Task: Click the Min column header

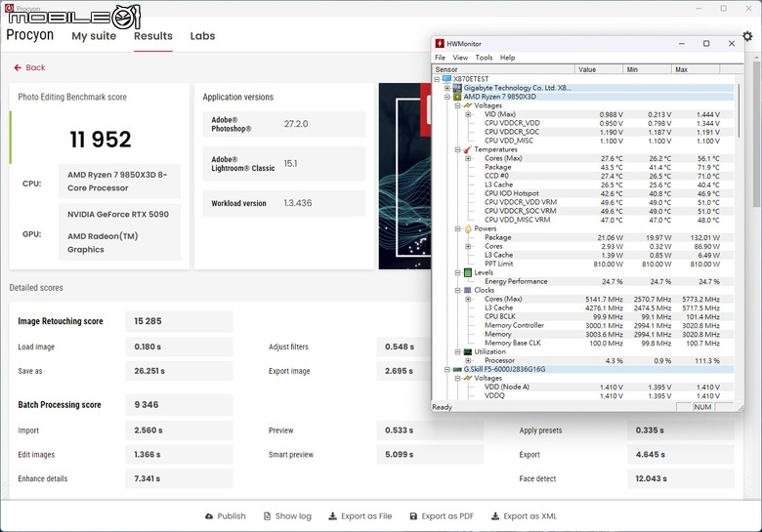Action: click(647, 69)
